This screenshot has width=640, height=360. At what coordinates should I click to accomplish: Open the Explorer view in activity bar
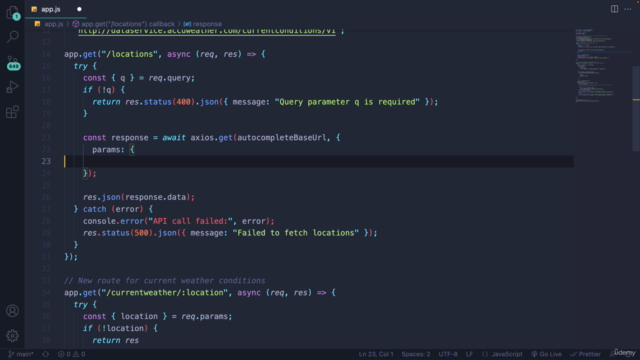pos(13,13)
